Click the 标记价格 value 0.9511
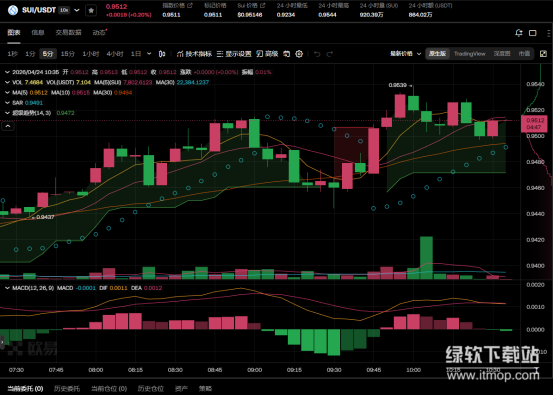The image size is (554, 395). click(x=213, y=15)
